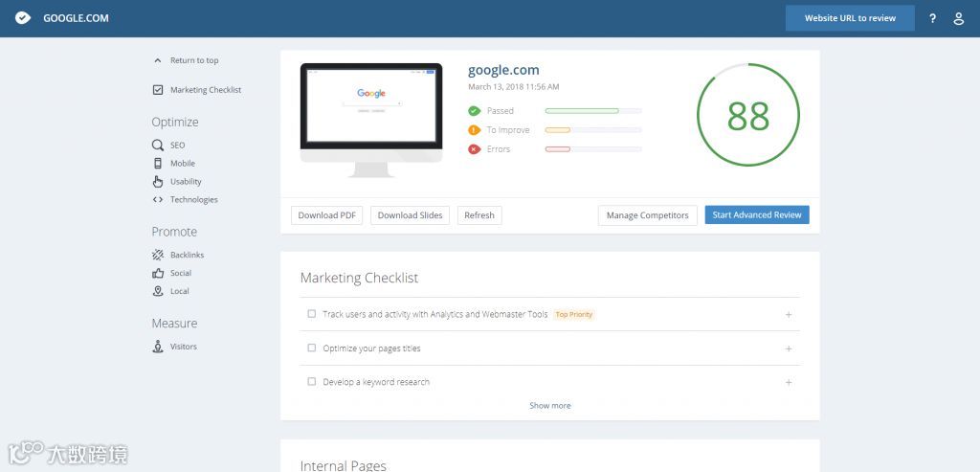This screenshot has height=472, width=980.
Task: Click the green Passed progress bar
Action: click(x=593, y=111)
